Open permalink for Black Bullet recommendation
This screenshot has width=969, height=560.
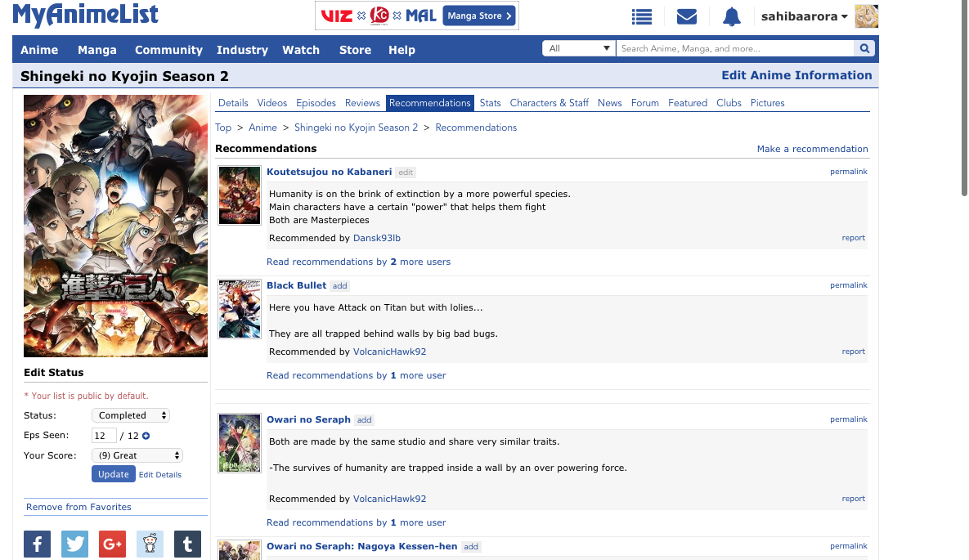pyautogui.click(x=849, y=285)
